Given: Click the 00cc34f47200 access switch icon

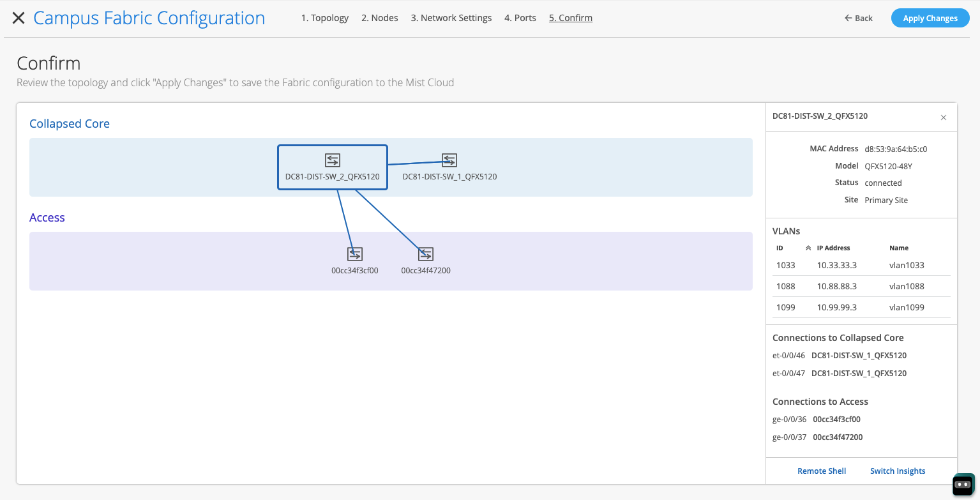Looking at the screenshot, I should [426, 254].
